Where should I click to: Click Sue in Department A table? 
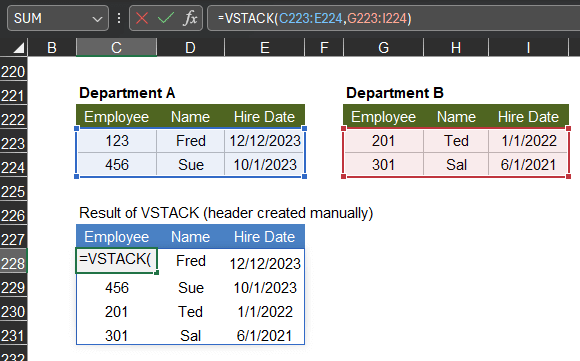tap(190, 165)
